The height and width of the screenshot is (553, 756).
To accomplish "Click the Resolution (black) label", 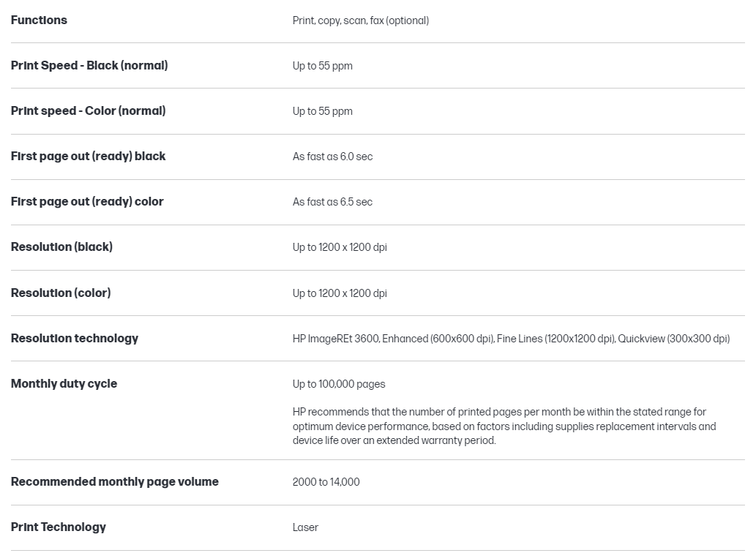I will pos(61,247).
